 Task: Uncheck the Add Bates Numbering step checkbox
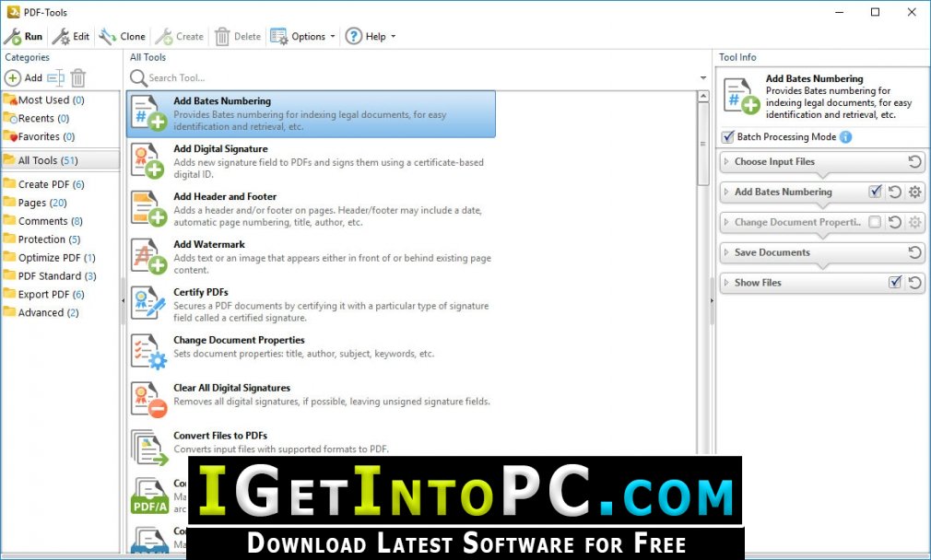875,191
